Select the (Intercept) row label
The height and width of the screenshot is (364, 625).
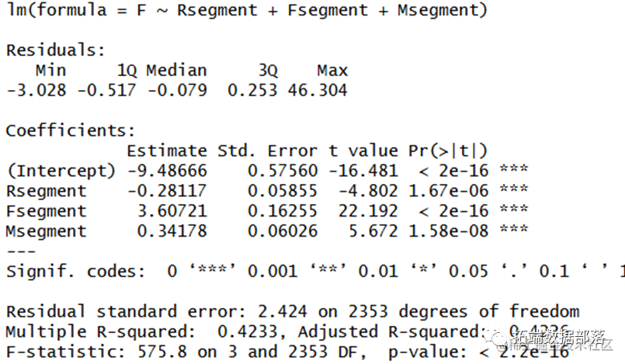click(61, 171)
